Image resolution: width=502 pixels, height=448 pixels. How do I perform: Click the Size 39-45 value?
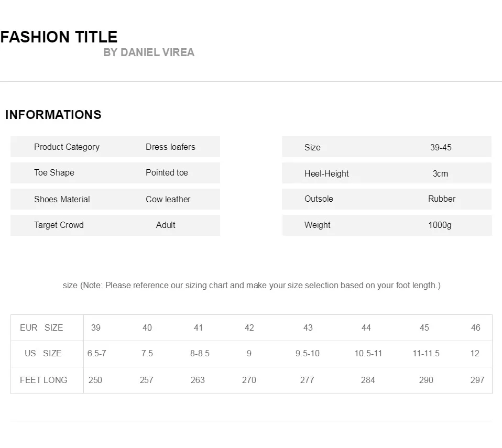point(441,147)
